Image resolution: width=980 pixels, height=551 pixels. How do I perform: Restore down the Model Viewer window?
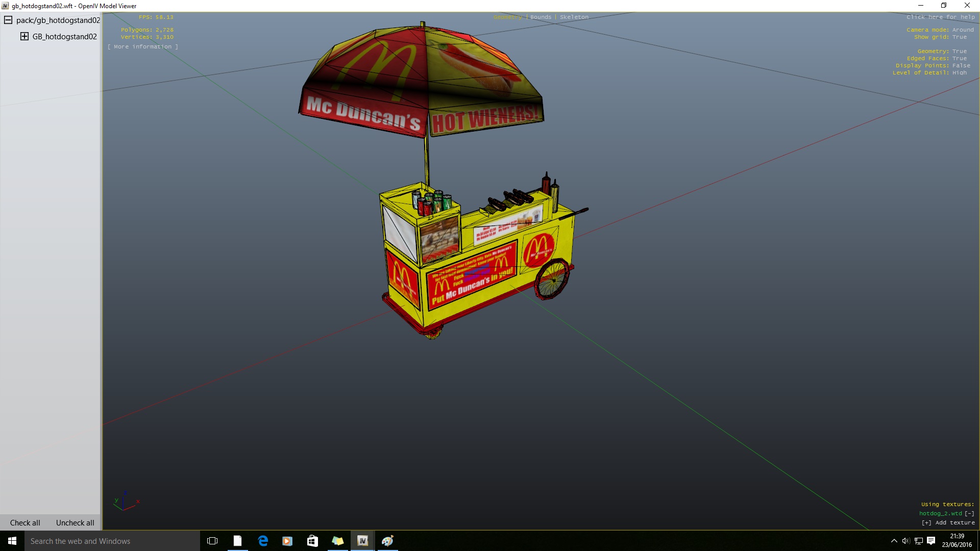[x=944, y=6]
